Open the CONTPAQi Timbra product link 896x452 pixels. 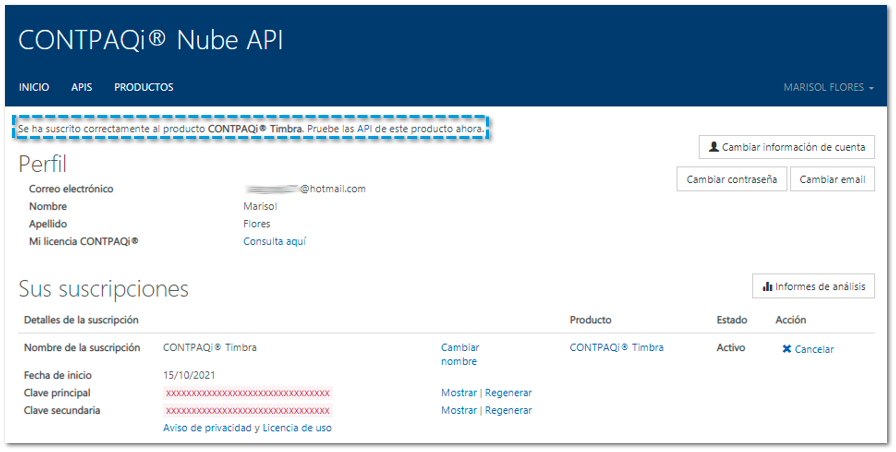616,348
